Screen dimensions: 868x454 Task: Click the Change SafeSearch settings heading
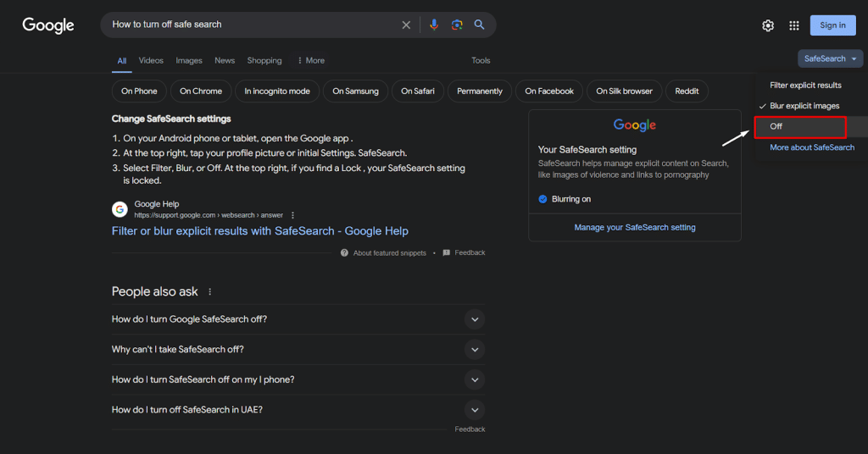171,119
